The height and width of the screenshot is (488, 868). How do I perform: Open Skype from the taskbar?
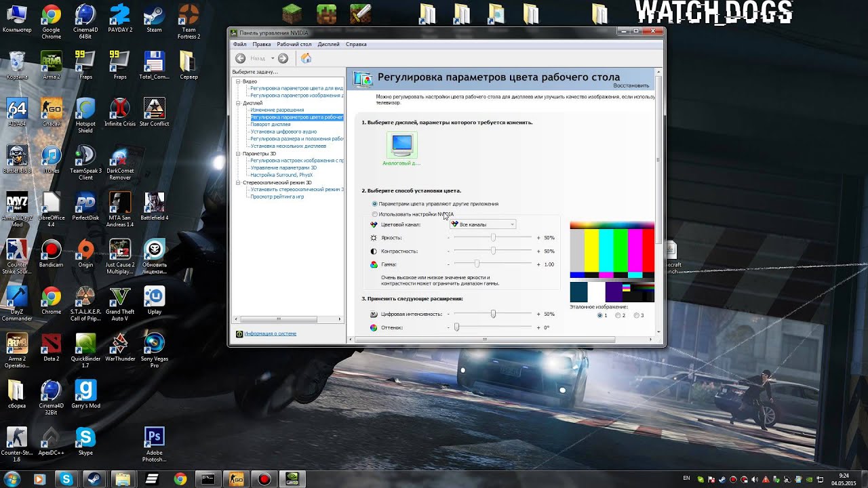pyautogui.click(x=66, y=479)
